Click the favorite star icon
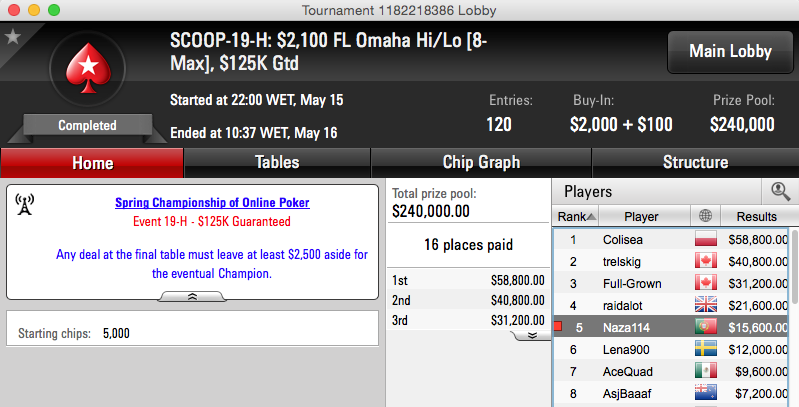 [x=12, y=37]
